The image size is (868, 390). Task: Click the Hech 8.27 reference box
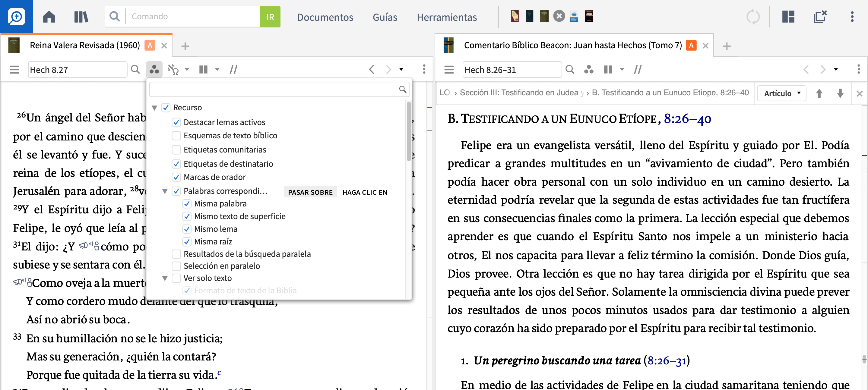coord(78,70)
